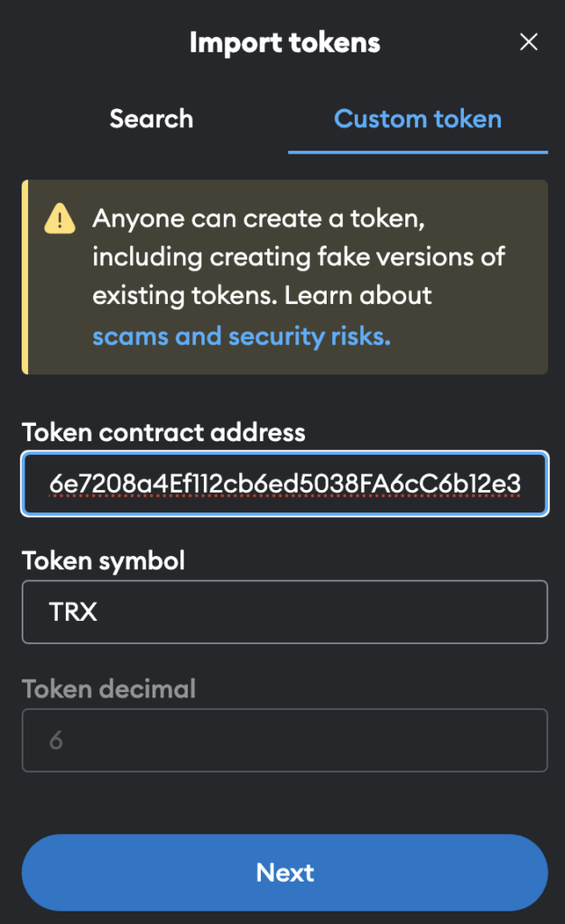
Task: Close the Import tokens dialog
Action: pos(529,42)
